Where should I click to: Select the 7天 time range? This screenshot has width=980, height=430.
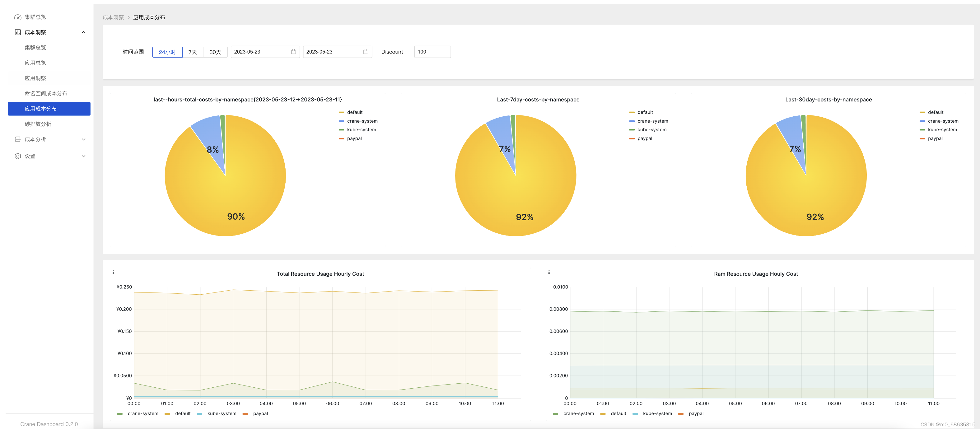193,52
